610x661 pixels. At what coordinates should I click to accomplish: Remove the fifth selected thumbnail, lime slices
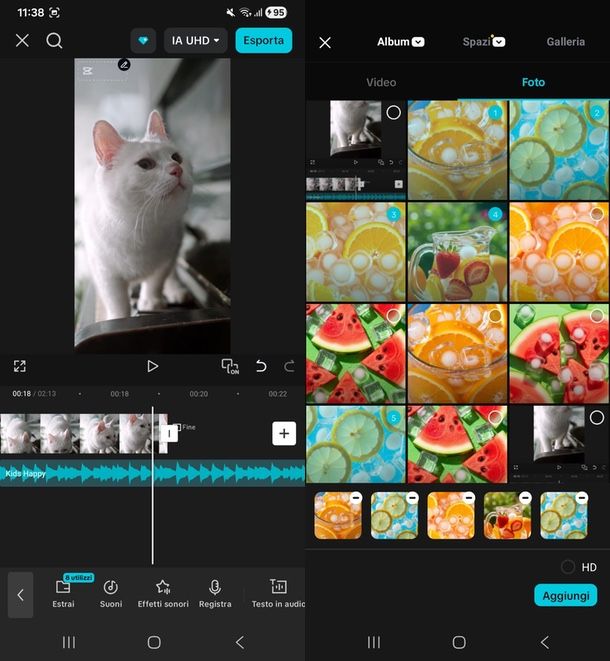pos(582,498)
